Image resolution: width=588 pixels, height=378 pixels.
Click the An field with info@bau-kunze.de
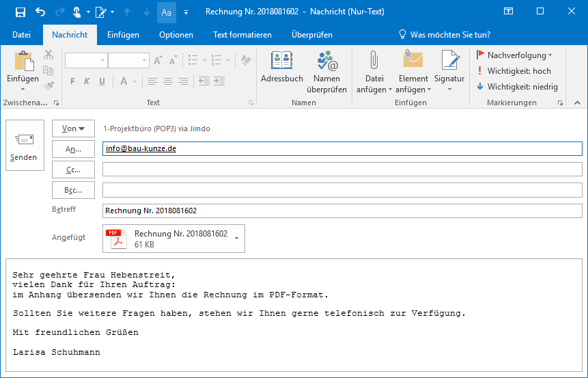[342, 148]
